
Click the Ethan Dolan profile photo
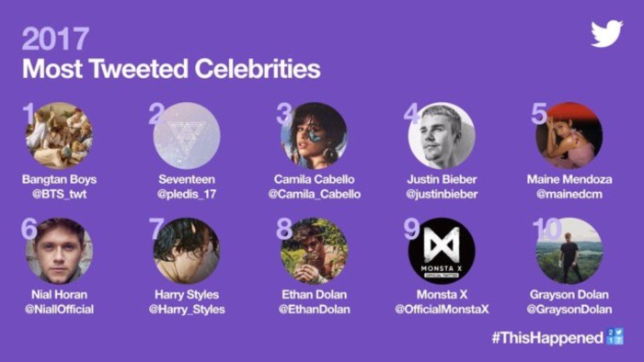(x=315, y=251)
